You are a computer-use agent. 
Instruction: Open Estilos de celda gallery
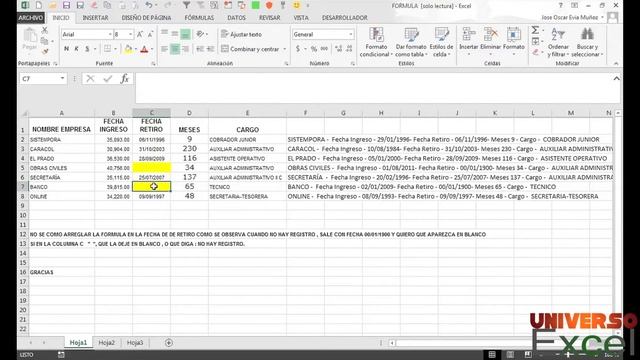pos(441,42)
